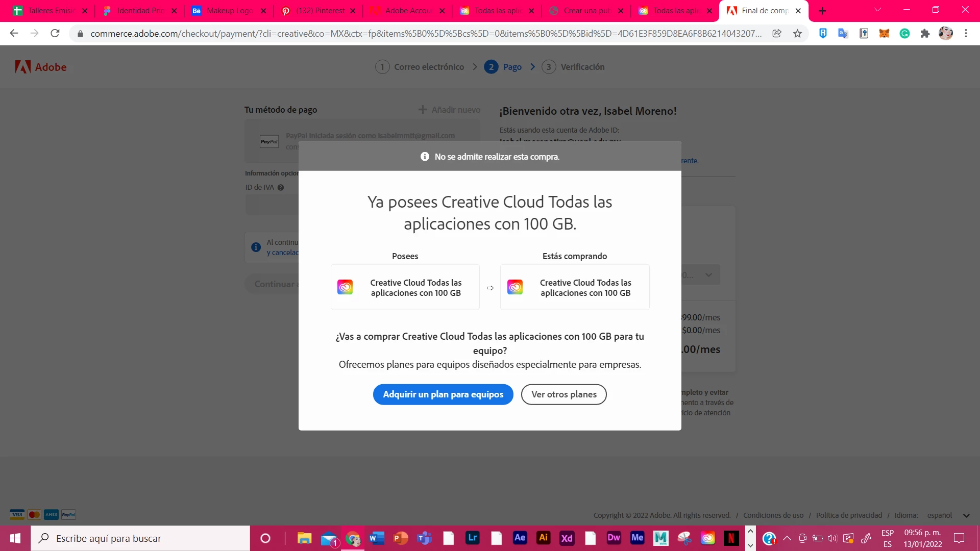Select the Pago checkout step
980x551 pixels.
(x=503, y=67)
